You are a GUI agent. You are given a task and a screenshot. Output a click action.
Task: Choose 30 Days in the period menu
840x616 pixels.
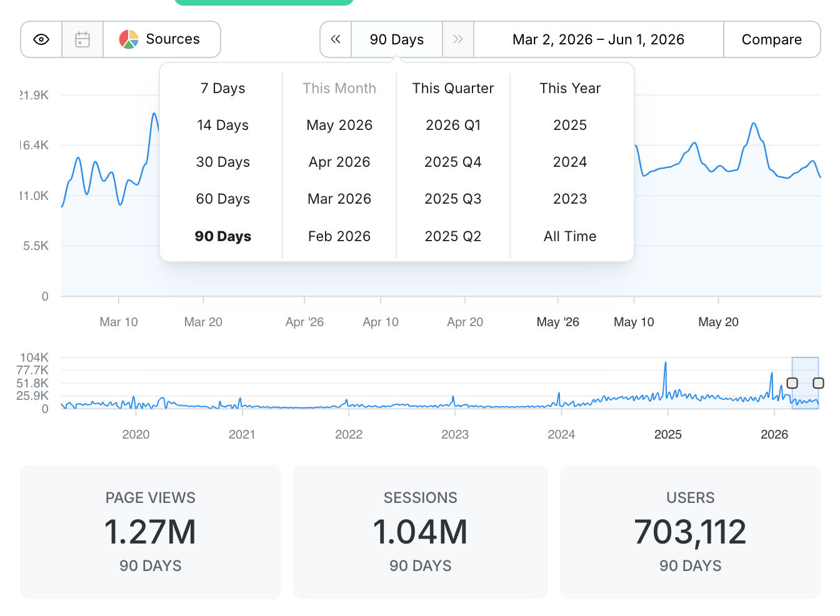pyautogui.click(x=223, y=162)
